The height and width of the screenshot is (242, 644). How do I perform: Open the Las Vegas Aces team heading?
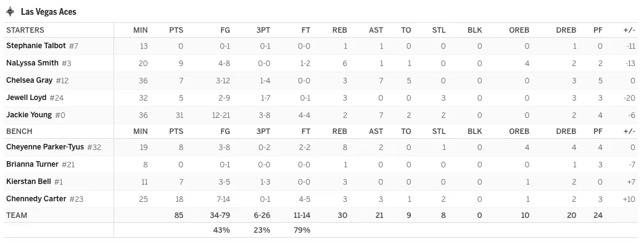[49, 12]
